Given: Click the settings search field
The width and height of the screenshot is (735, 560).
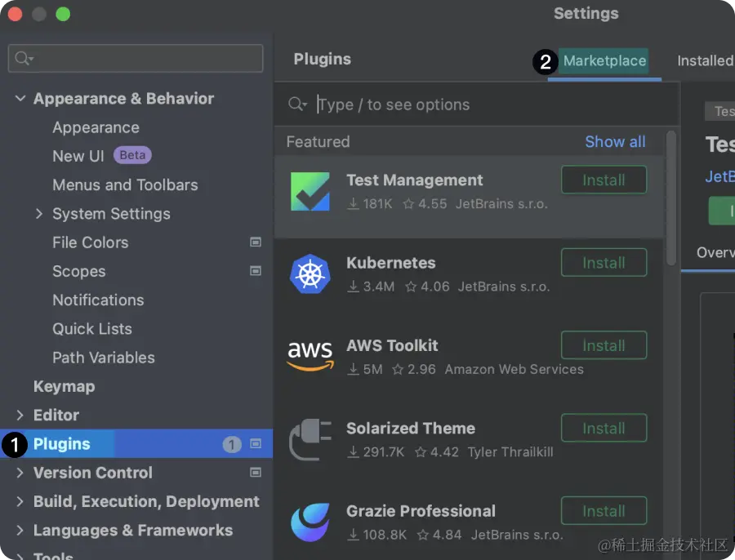Looking at the screenshot, I should click(x=136, y=59).
